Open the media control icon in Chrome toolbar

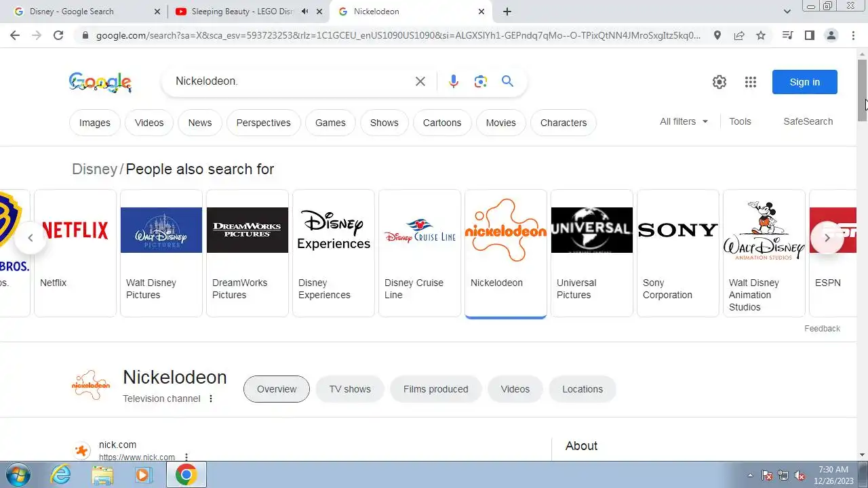point(787,35)
